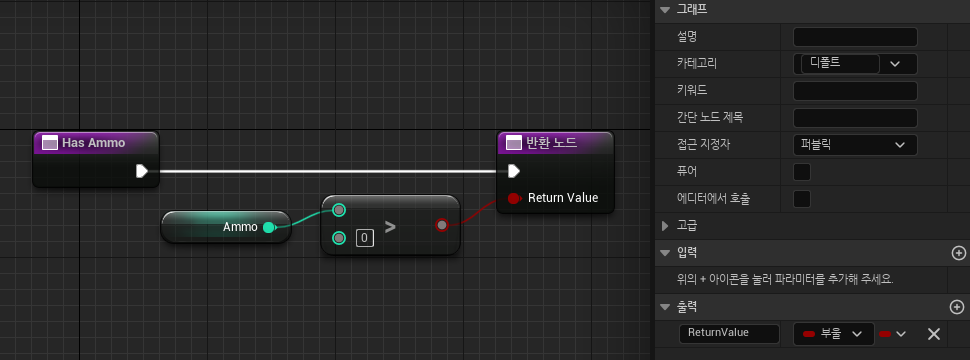The width and height of the screenshot is (970, 360).
Task: Collapse the 입력 section
Action: click(x=666, y=252)
